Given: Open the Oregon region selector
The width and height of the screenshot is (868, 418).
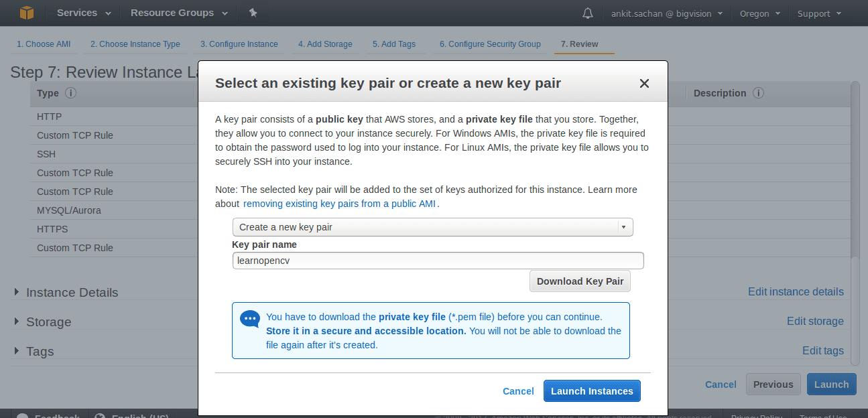Looking at the screenshot, I should click(760, 13).
